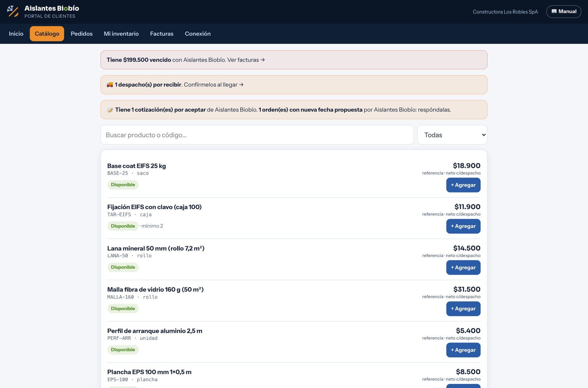Open the Todas category dropdown
588x388 pixels.
pyautogui.click(x=452, y=135)
